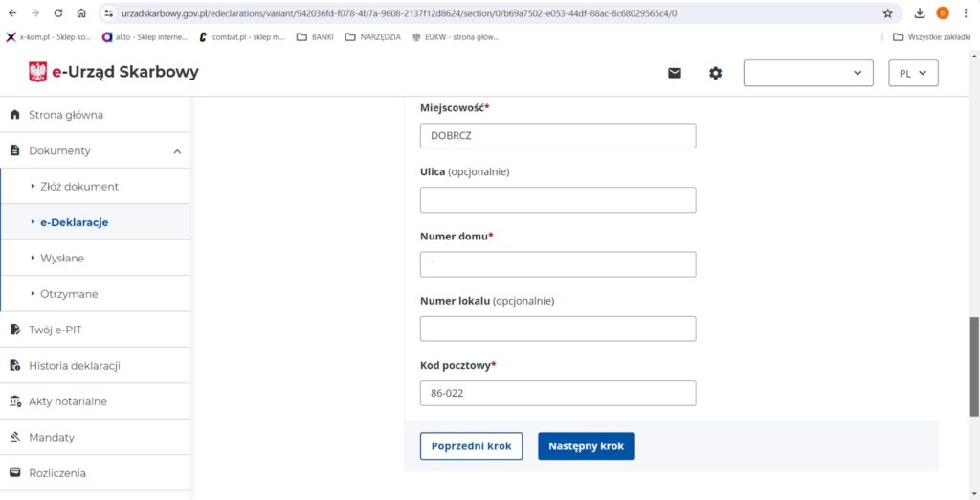
Task: Click the Poprzedni krok button
Action: tap(471, 446)
